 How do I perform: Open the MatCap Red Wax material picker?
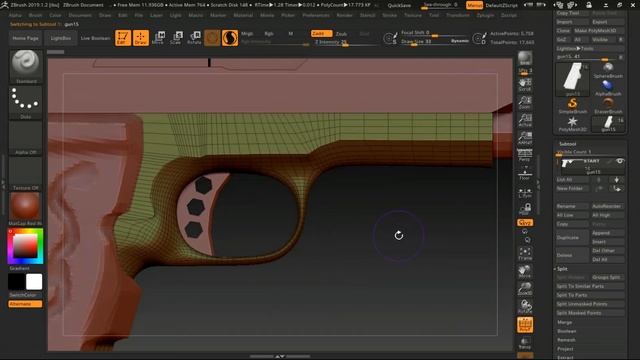26,209
